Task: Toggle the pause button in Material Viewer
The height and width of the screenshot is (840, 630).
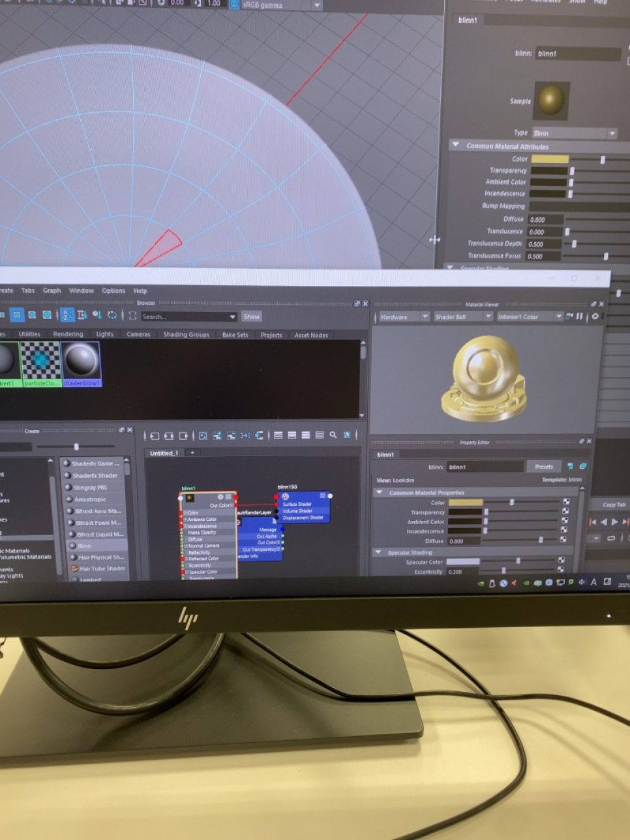Action: (579, 316)
